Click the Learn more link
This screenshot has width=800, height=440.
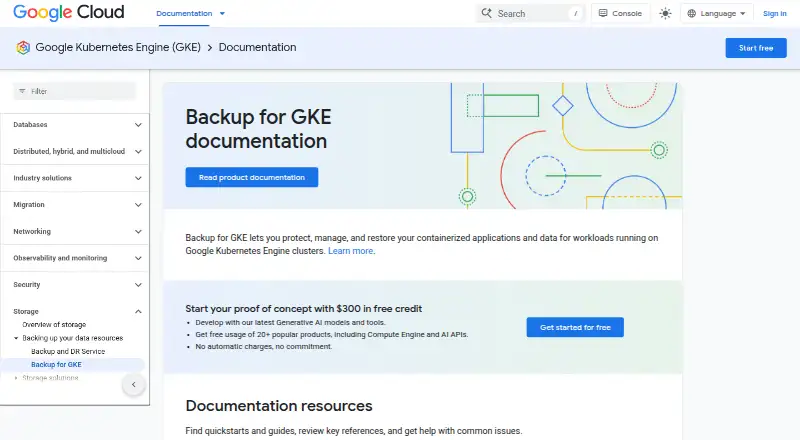point(351,251)
